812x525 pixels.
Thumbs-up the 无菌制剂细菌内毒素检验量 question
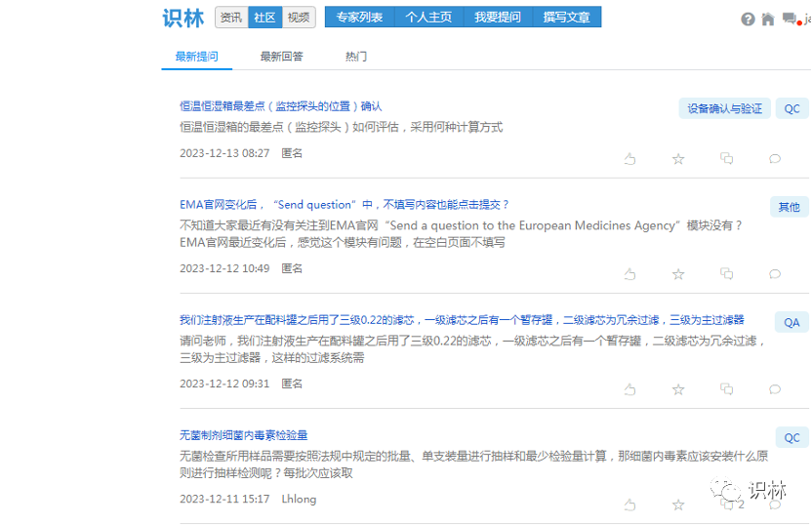pyautogui.click(x=629, y=505)
